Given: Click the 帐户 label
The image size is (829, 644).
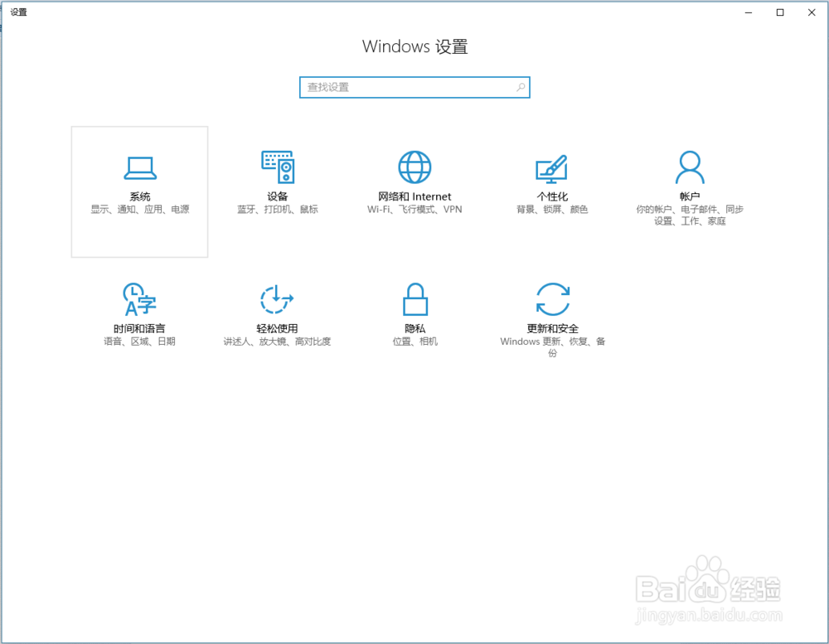Looking at the screenshot, I should coord(690,196).
